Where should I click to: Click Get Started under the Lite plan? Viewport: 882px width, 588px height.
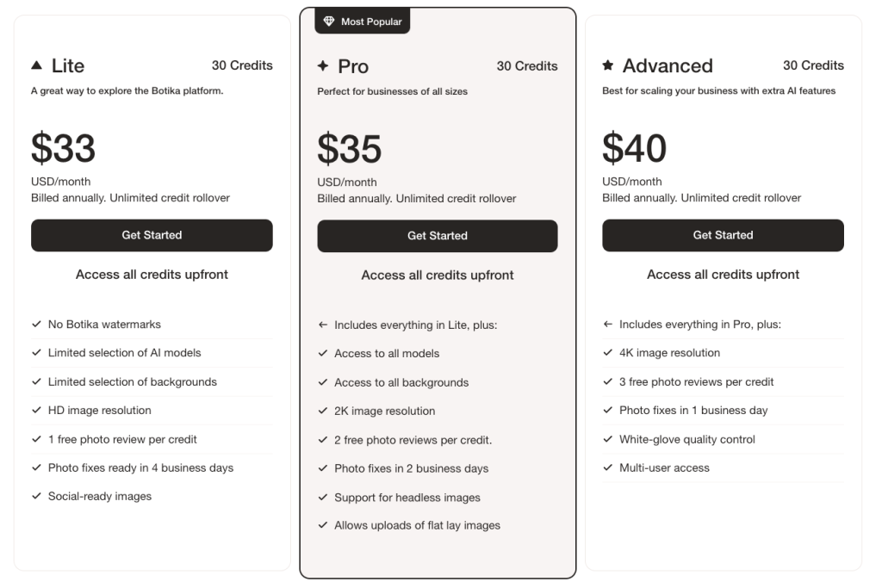click(152, 235)
